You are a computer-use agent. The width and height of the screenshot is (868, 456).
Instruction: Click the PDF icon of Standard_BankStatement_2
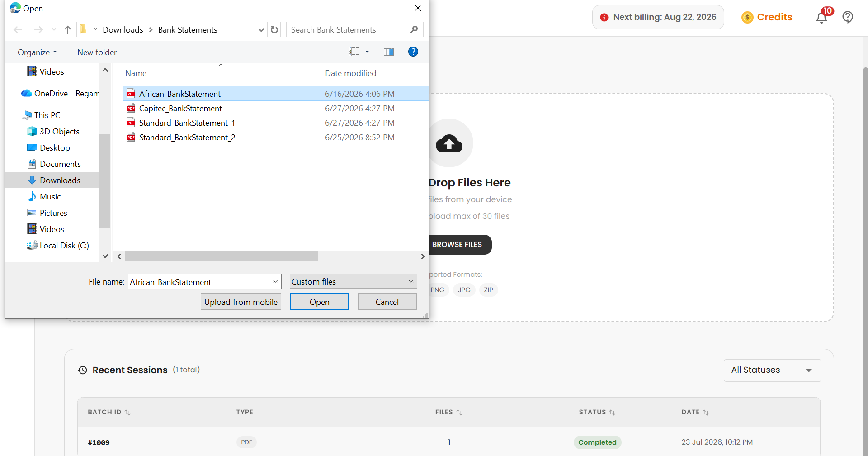[x=131, y=138]
